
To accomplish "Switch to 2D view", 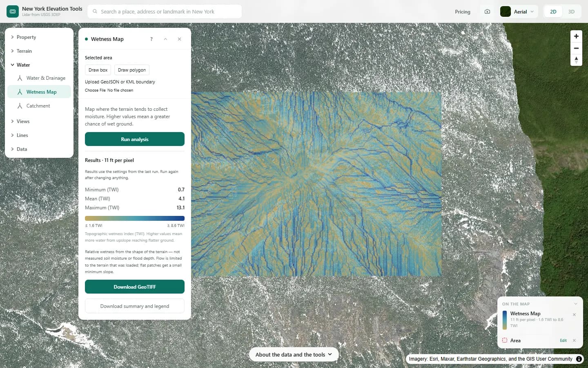I will point(553,11).
